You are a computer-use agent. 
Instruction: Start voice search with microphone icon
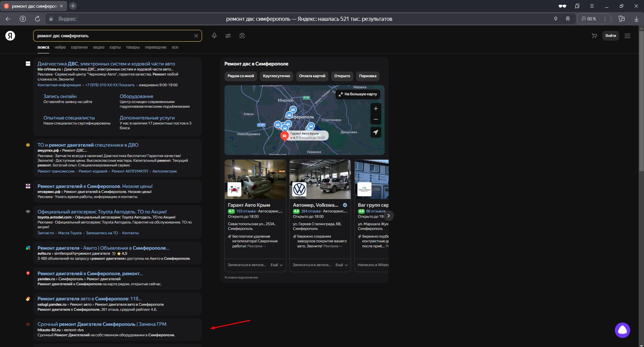click(x=214, y=36)
